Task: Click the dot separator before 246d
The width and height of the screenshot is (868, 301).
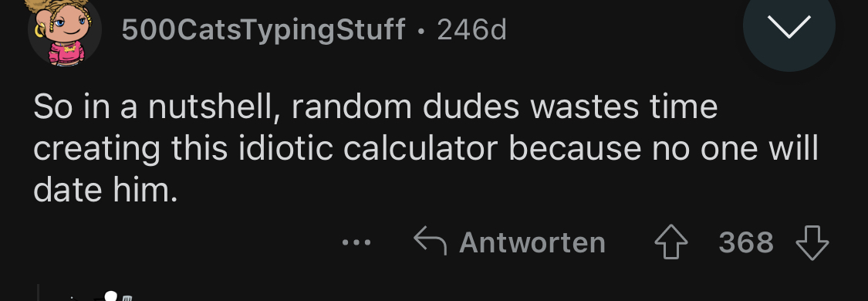Action: [422, 30]
